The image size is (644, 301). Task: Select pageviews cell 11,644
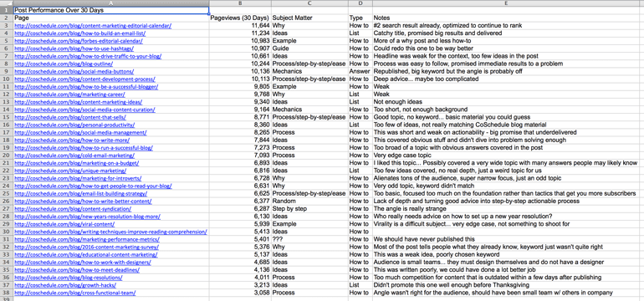[240, 25]
